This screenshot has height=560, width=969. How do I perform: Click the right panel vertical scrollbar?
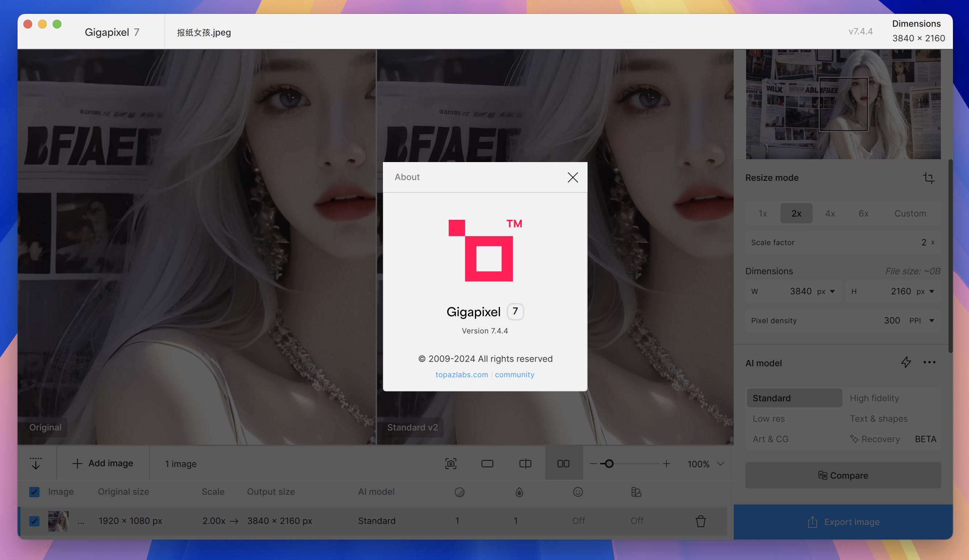pos(950,256)
